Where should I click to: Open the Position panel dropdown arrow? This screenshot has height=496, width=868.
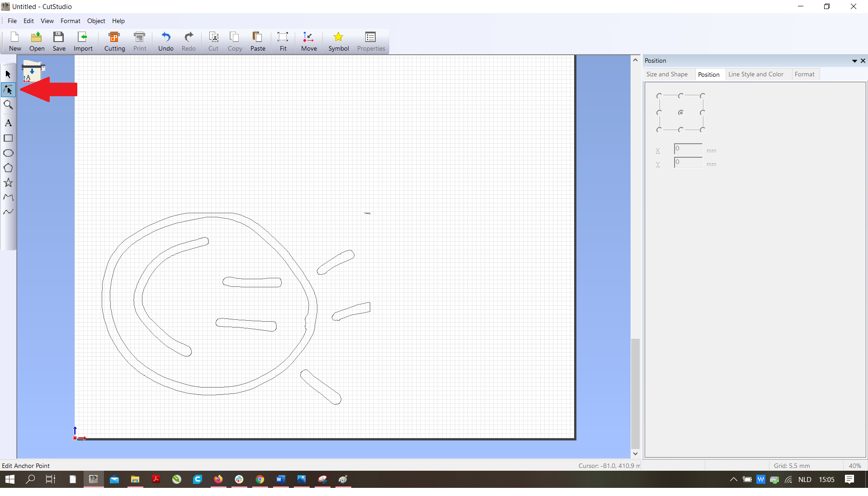click(x=854, y=61)
